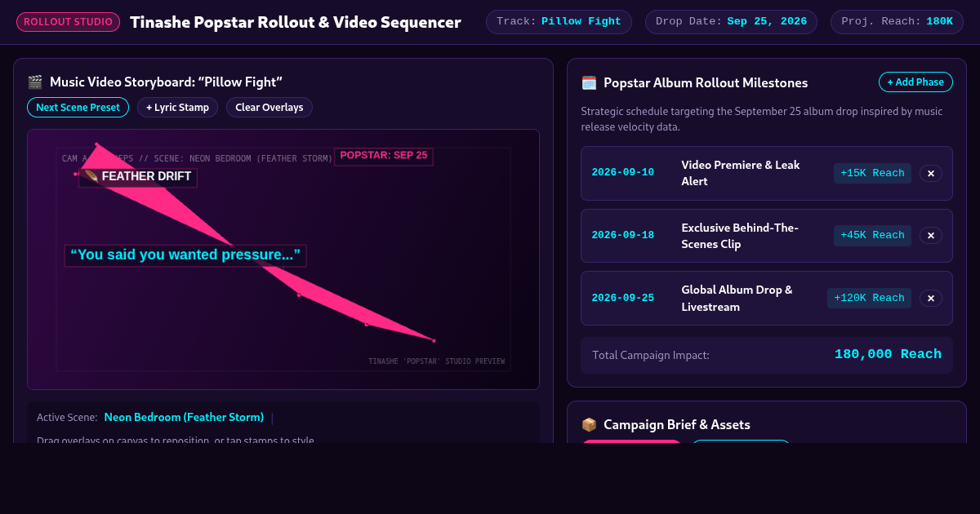980x514 pixels.
Task: Add a new Lyric Stamp
Action: pyautogui.click(x=177, y=107)
